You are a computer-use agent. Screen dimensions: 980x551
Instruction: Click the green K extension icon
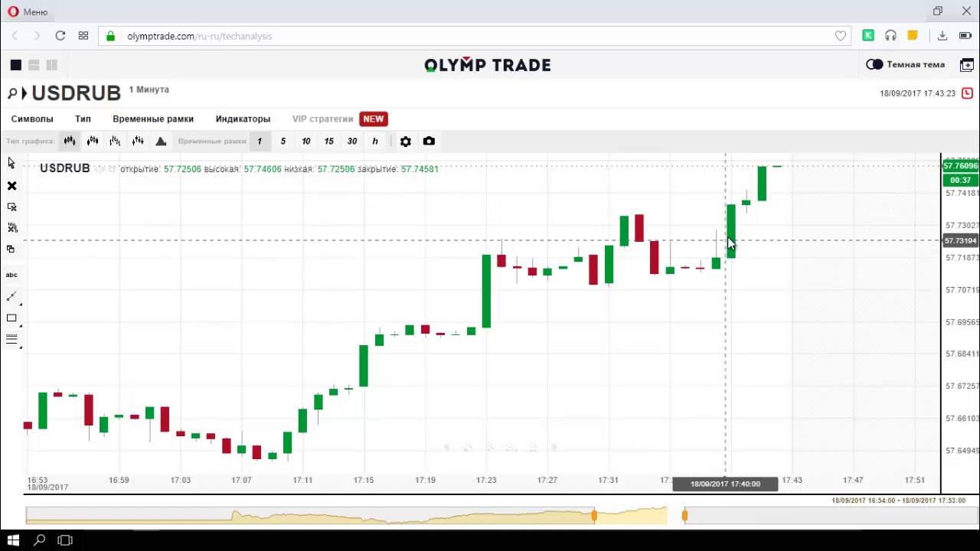point(868,35)
